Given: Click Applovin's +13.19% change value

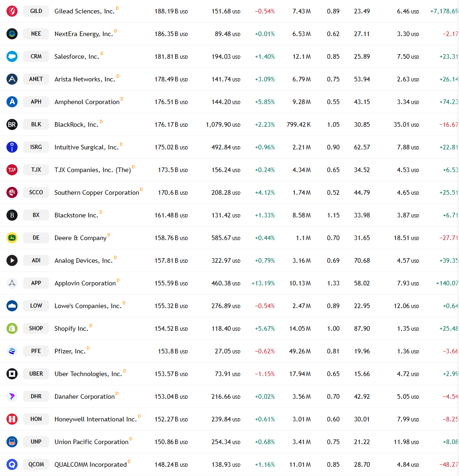Looking at the screenshot, I should click(263, 283).
